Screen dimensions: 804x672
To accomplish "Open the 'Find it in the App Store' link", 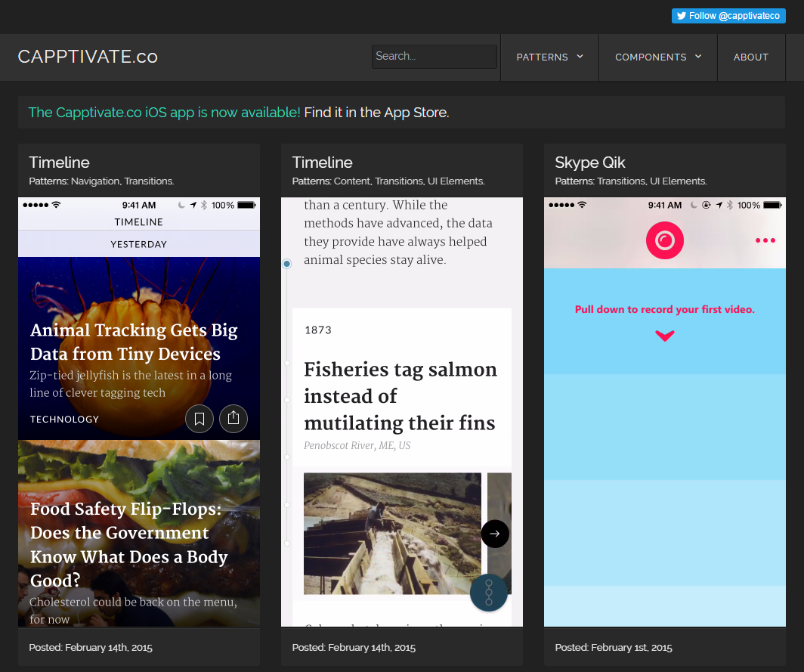I will (376, 113).
